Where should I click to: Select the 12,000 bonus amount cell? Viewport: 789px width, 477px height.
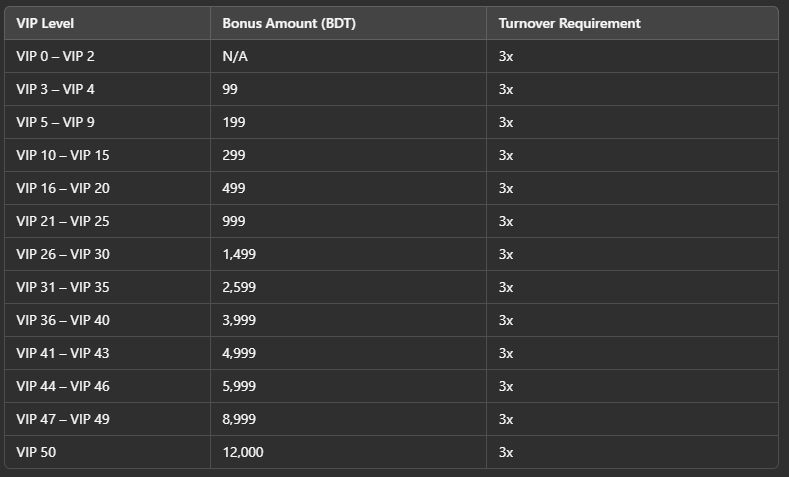point(348,452)
